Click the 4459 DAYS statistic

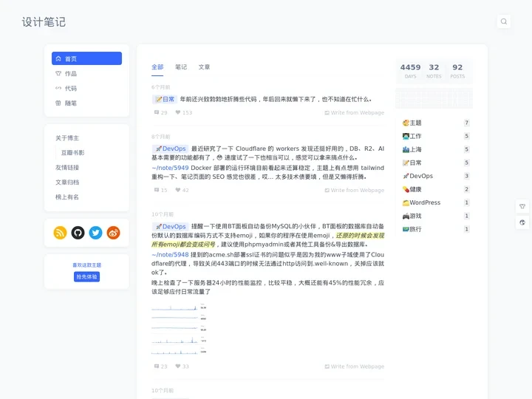[x=410, y=71]
